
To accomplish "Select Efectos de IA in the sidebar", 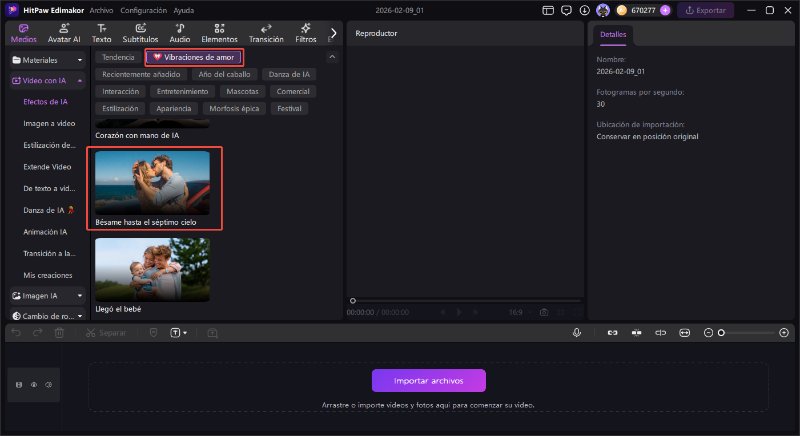I will pos(45,102).
